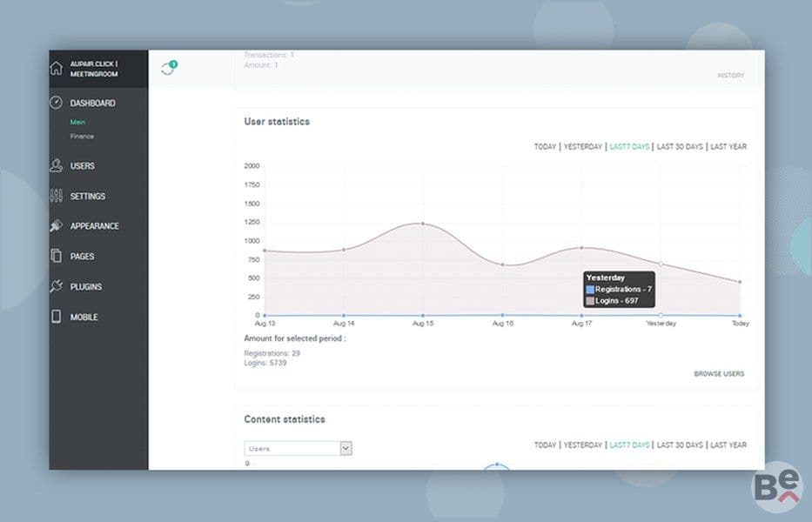812x522 pixels.
Task: Click the logins data point for Aug 16
Action: point(502,264)
